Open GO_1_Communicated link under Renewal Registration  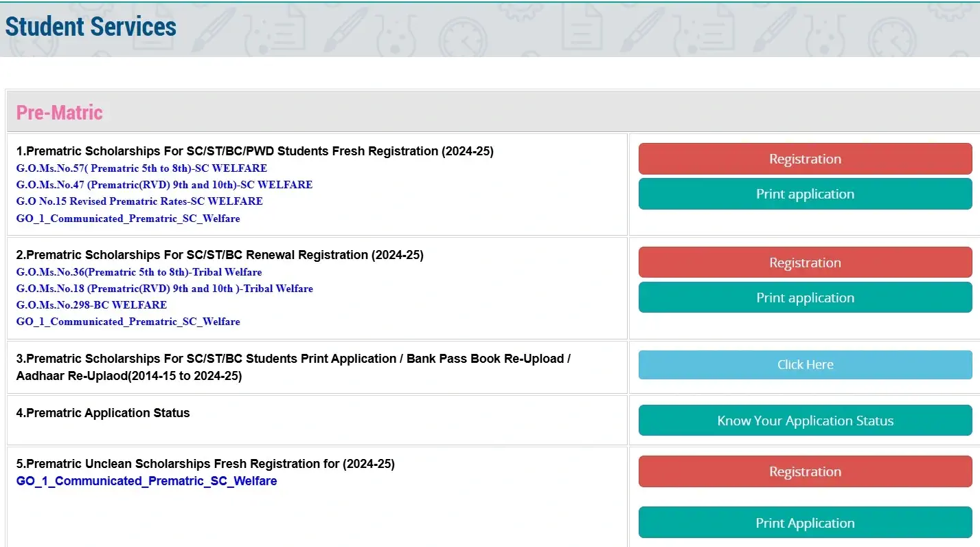pyautogui.click(x=128, y=322)
